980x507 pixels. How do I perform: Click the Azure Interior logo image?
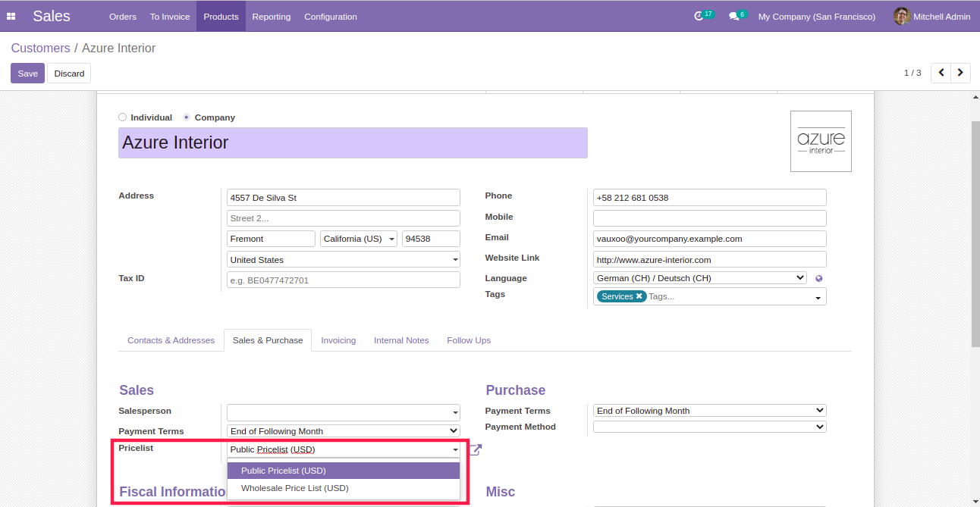[821, 141]
